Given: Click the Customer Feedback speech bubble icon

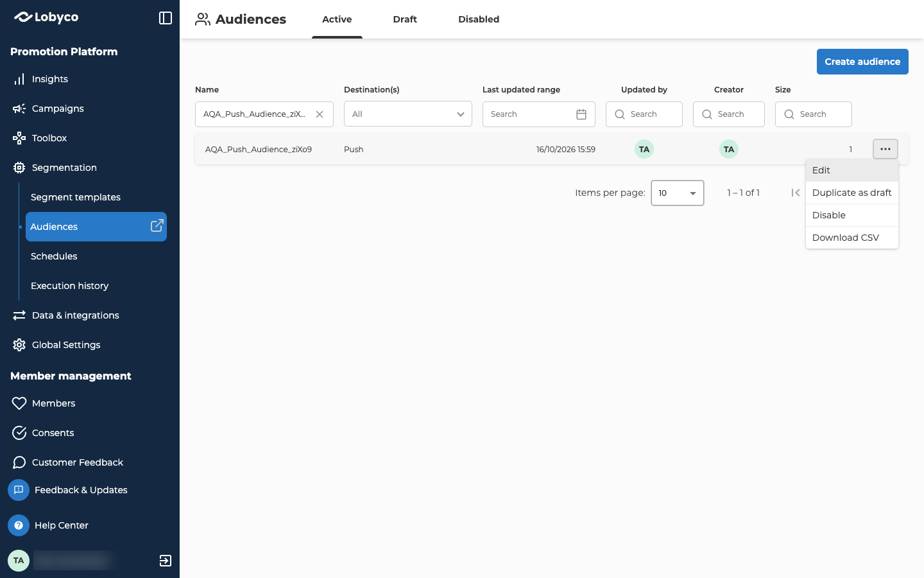Looking at the screenshot, I should click(19, 462).
